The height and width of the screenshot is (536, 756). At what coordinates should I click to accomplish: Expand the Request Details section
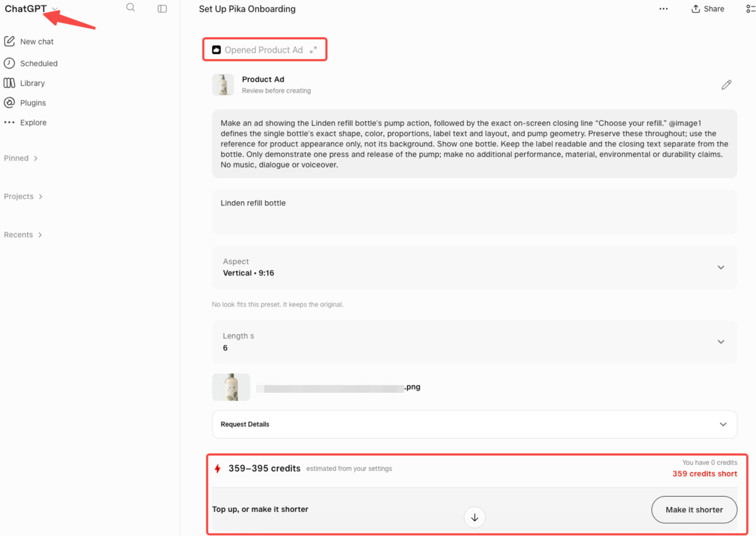[474, 424]
